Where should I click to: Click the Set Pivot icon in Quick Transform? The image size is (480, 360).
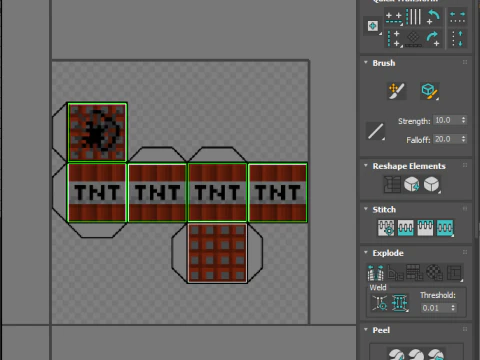point(373,26)
